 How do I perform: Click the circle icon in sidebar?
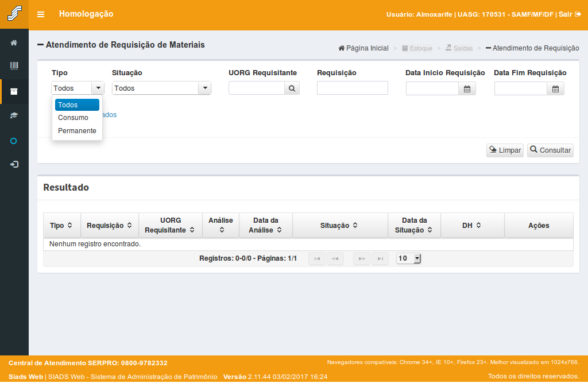click(14, 141)
